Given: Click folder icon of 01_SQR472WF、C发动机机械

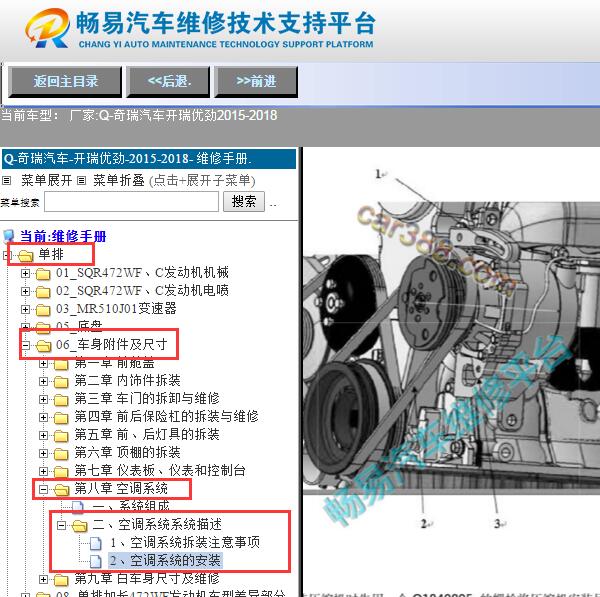Looking at the screenshot, I should [43, 274].
